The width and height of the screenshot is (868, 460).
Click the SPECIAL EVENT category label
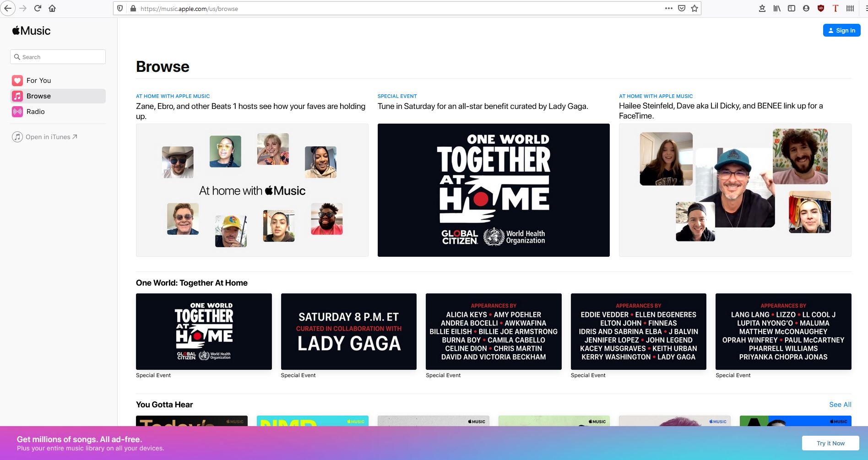(397, 96)
